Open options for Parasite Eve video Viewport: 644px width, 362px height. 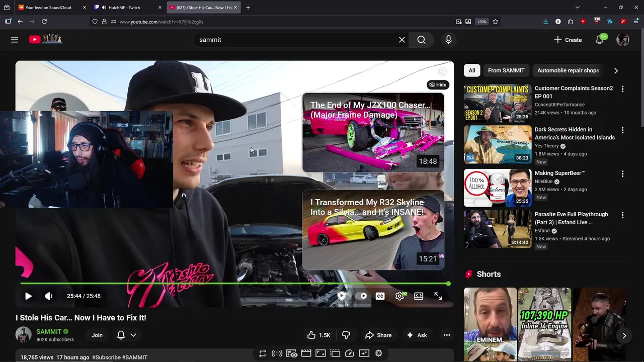(622, 215)
